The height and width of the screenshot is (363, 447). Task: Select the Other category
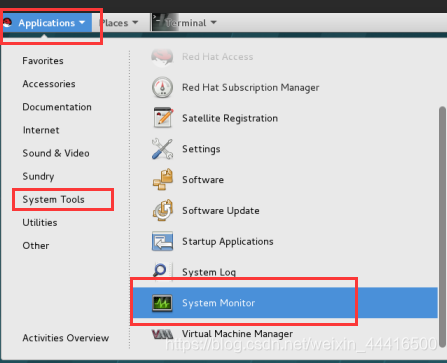coord(36,246)
